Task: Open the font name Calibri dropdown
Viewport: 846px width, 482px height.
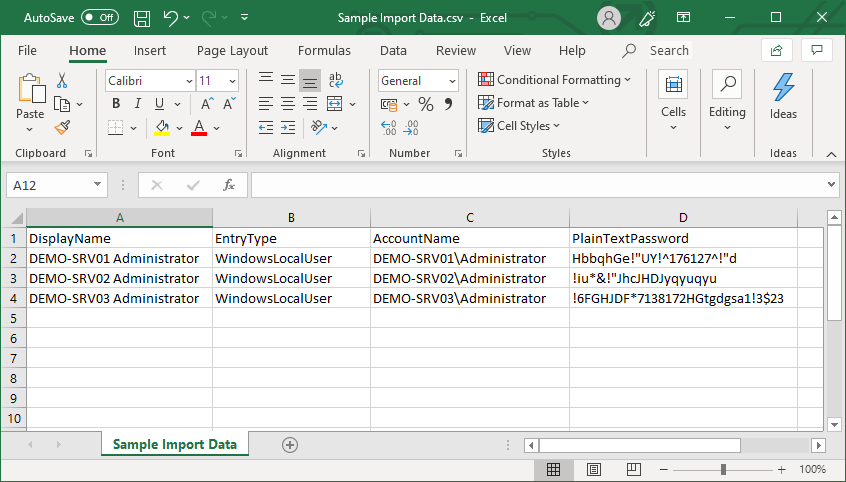Action: [189, 81]
